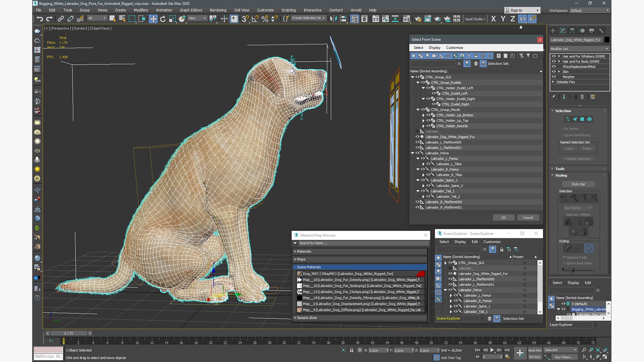Open Customize menu in Select From Scene dialog
This screenshot has height=362, width=644.
coord(454,48)
